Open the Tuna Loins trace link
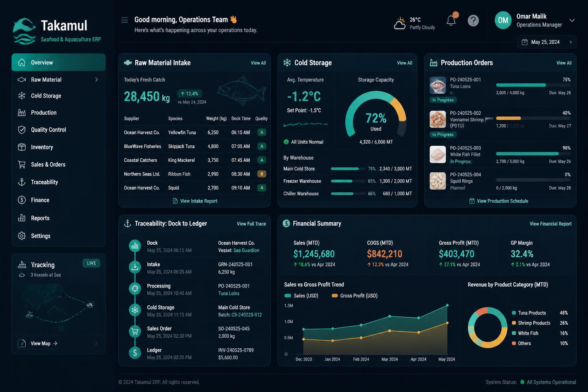The height and width of the screenshot is (392, 588). pos(229,294)
